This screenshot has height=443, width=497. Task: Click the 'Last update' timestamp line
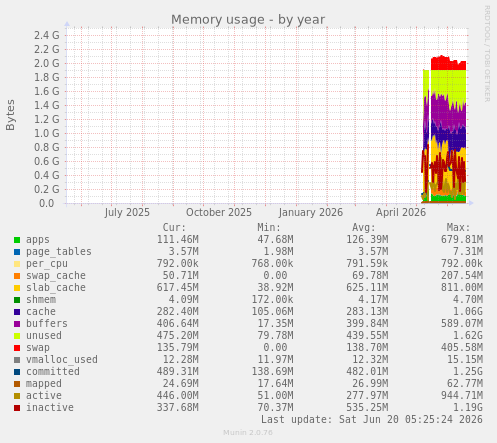[x=372, y=419]
